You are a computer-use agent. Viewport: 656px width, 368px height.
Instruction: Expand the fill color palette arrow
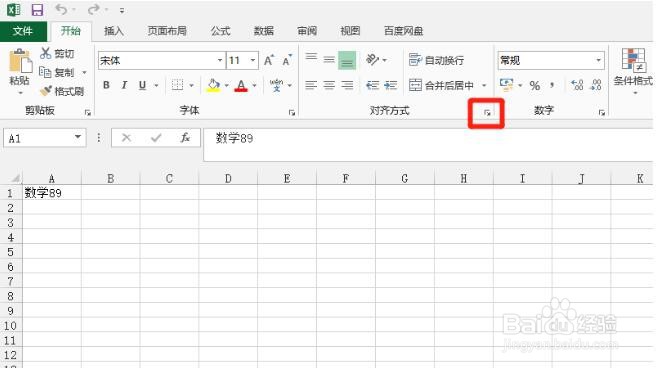click(227, 86)
